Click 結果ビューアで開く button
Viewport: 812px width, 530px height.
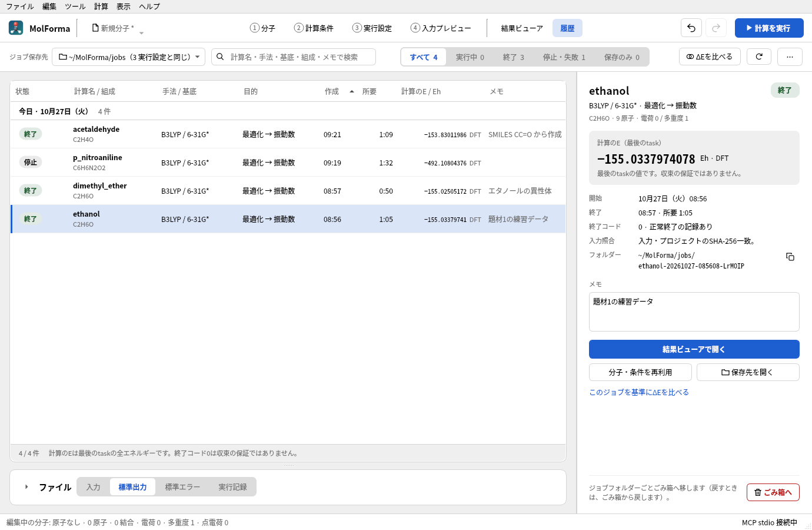(x=694, y=349)
